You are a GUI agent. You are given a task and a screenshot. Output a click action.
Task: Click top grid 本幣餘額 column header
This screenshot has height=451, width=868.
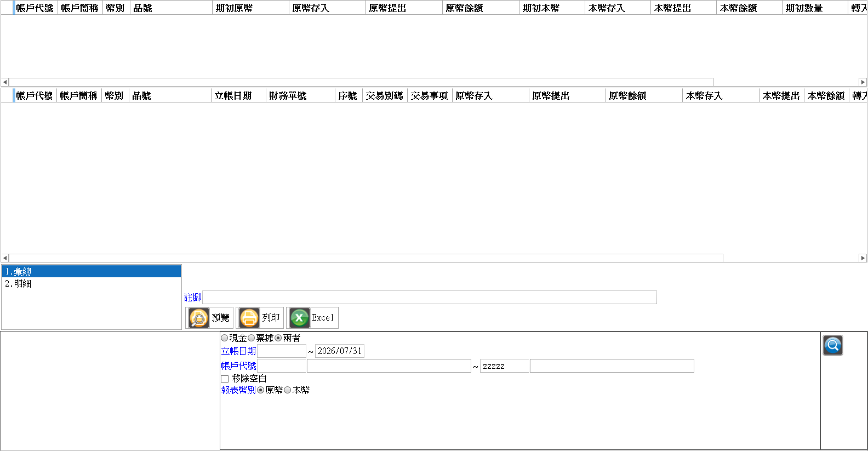pyautogui.click(x=749, y=8)
